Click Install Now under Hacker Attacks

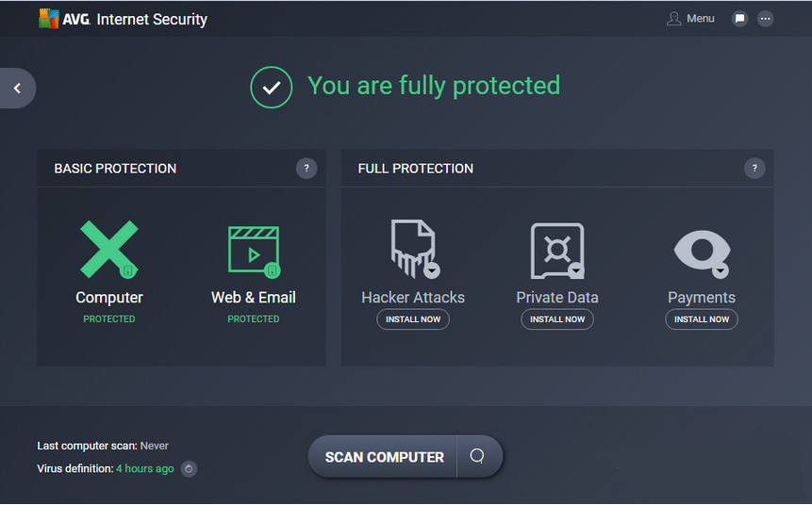point(413,319)
